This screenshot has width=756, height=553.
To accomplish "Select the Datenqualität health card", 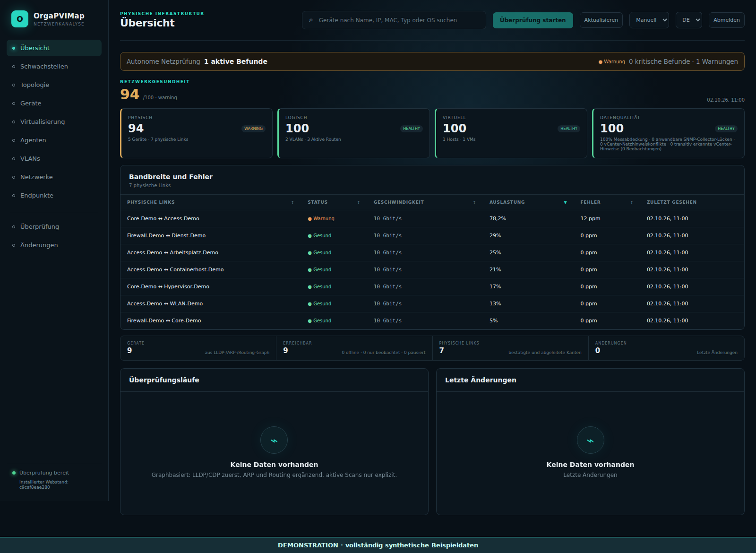I will pos(669,133).
